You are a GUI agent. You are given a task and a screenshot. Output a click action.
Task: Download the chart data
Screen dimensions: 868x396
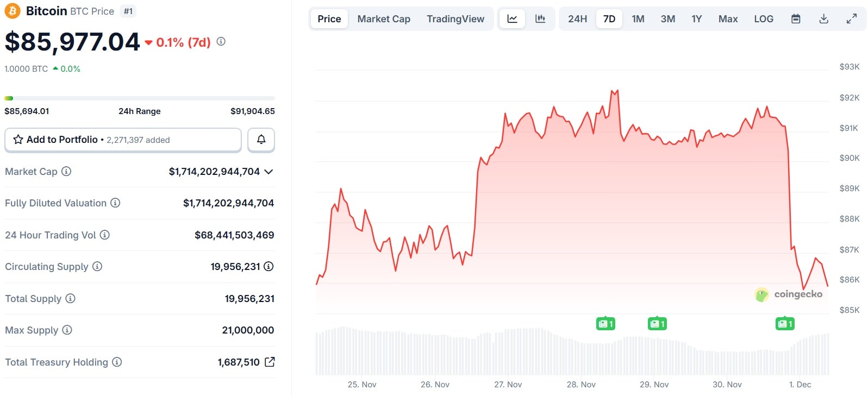click(824, 19)
